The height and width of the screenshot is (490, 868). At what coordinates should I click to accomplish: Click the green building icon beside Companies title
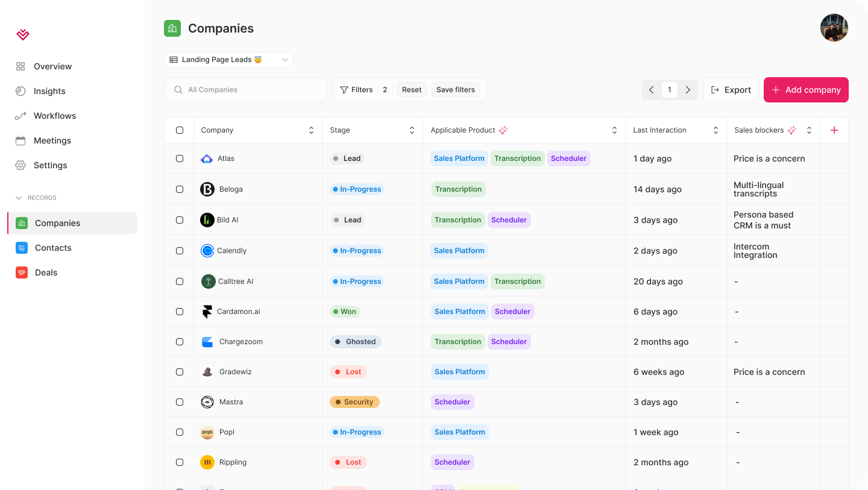[172, 28]
